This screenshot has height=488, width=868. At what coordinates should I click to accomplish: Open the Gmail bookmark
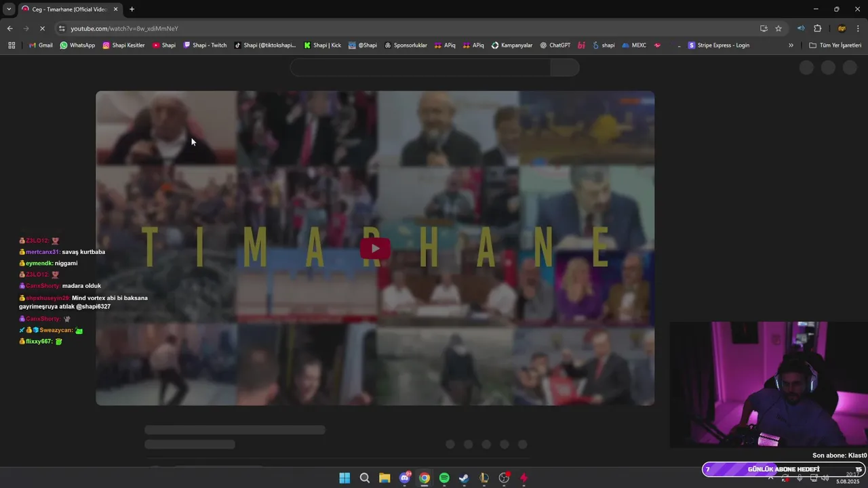tap(41, 45)
